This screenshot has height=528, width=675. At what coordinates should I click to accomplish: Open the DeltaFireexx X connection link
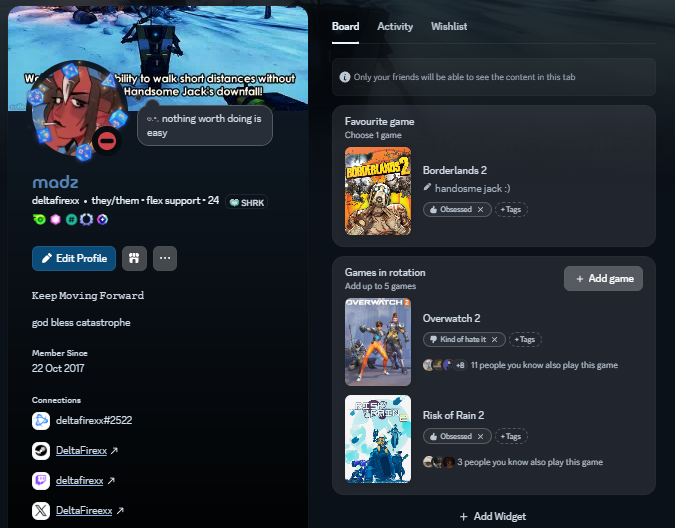84,511
